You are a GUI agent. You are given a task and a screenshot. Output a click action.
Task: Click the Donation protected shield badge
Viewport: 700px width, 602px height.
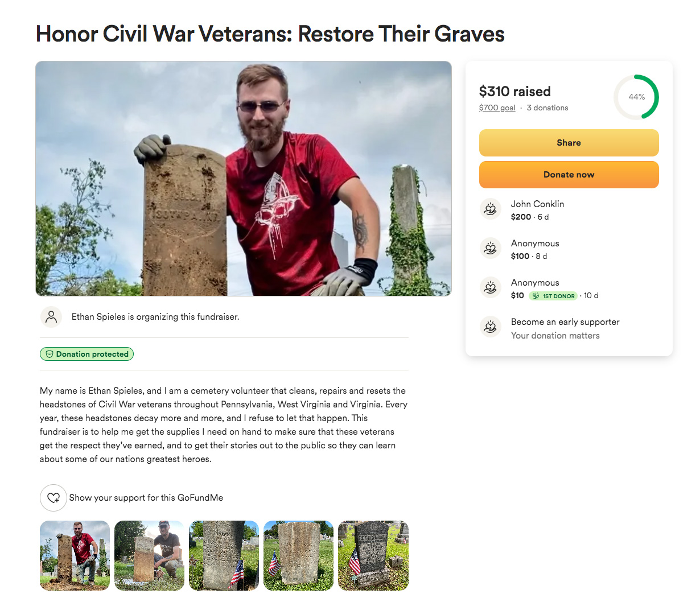(87, 354)
